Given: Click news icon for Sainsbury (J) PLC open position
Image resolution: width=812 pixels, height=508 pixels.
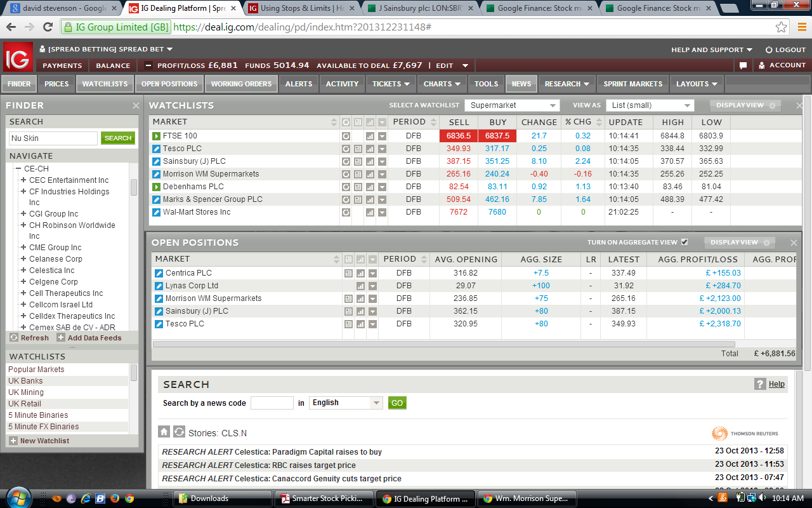Looking at the screenshot, I should click(348, 311).
